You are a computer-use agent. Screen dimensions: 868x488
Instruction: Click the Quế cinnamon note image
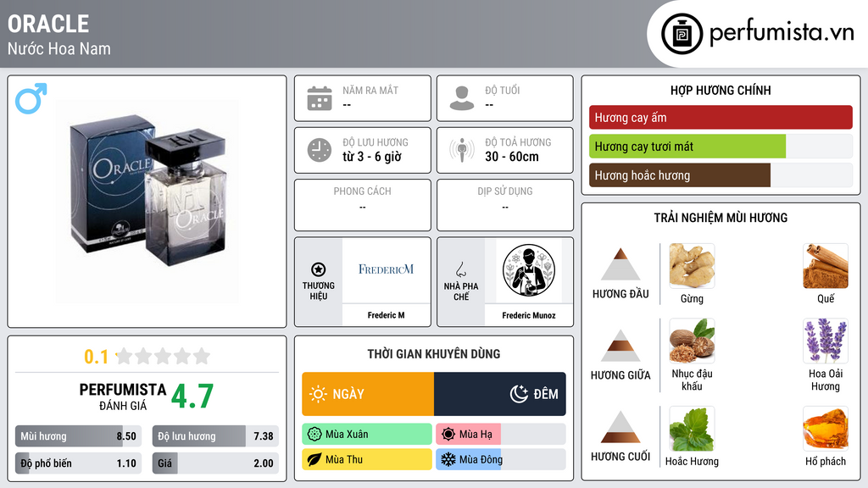pyautogui.click(x=826, y=266)
